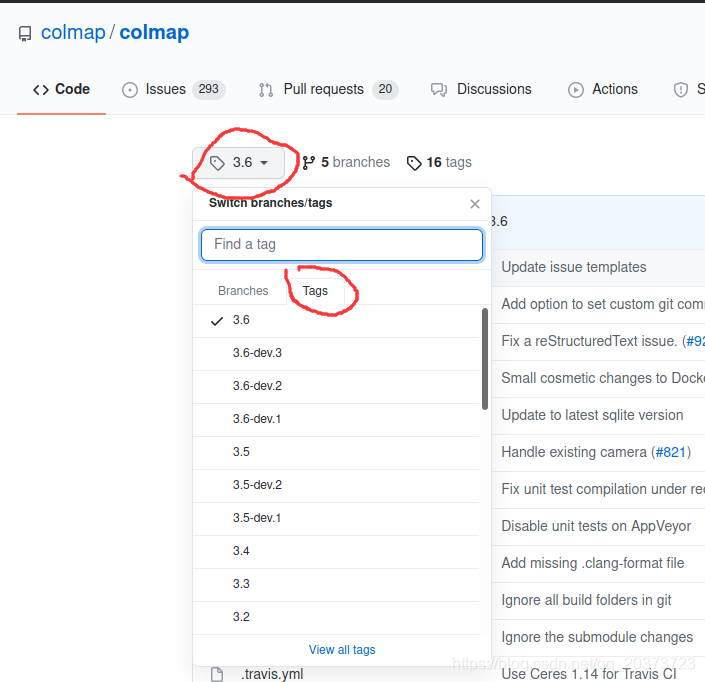Screen dimensions: 705x682
Task: Open commit Use Ceres 1.14 for Travis CI
Action: tap(589, 674)
